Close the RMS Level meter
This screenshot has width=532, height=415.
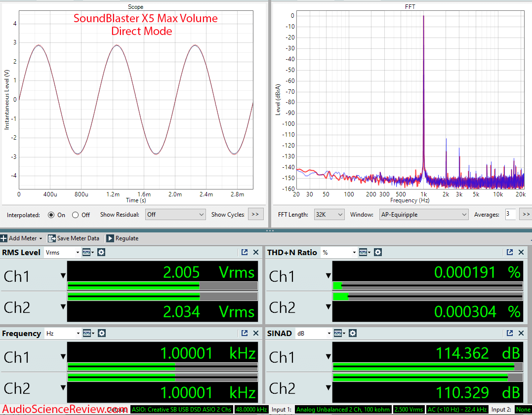[x=256, y=252]
